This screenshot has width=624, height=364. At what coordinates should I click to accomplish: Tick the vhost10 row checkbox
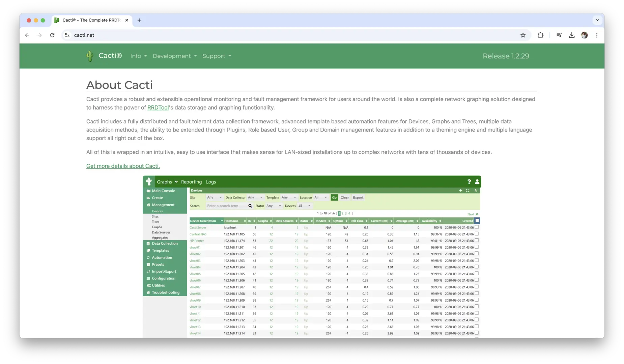pyautogui.click(x=477, y=307)
